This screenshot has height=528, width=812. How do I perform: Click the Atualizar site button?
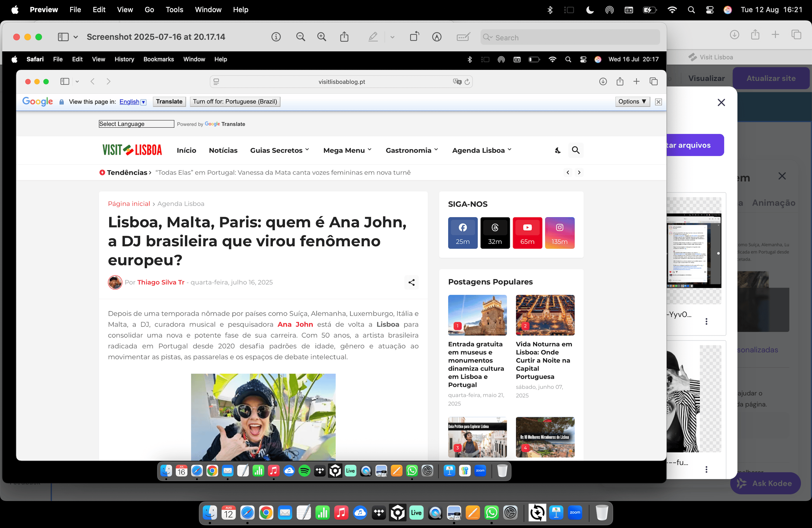click(770, 78)
